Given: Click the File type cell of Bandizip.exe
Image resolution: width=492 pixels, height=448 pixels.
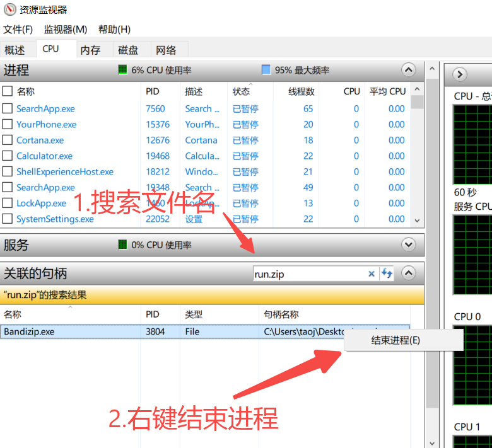Looking at the screenshot, I should point(192,331).
